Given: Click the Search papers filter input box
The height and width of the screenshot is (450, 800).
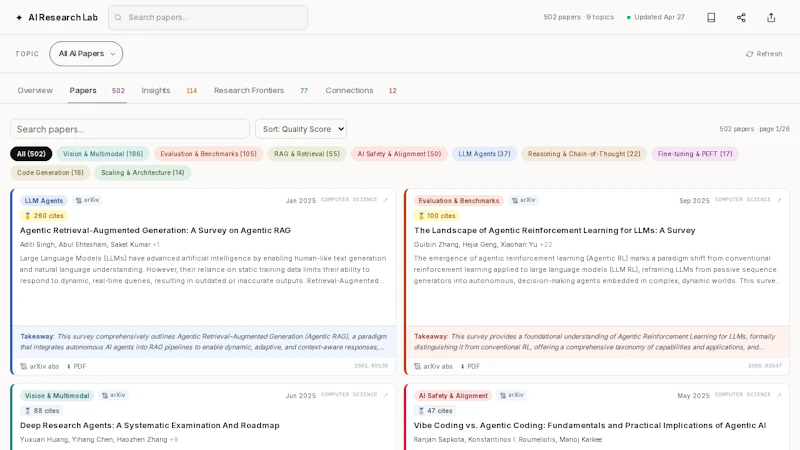Looking at the screenshot, I should click(x=130, y=129).
